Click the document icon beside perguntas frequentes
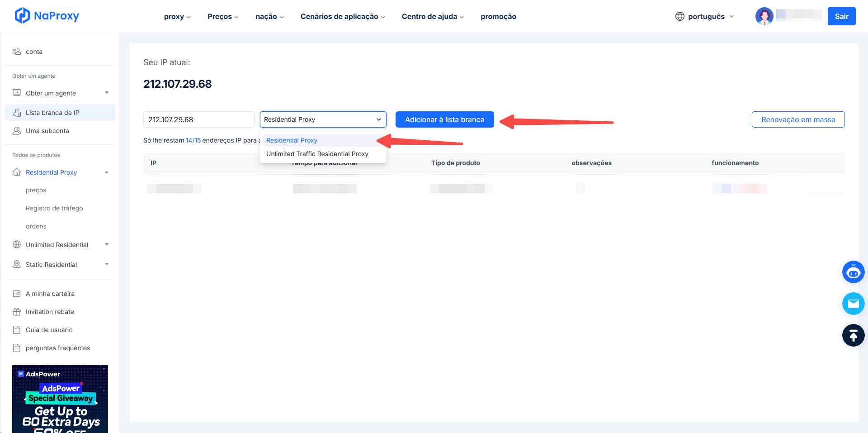Image resolution: width=868 pixels, height=433 pixels. tap(17, 348)
